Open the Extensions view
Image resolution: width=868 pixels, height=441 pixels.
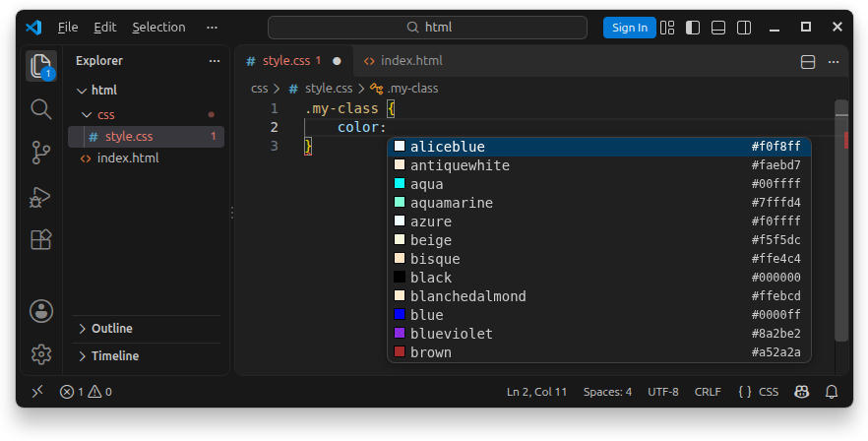pos(41,239)
